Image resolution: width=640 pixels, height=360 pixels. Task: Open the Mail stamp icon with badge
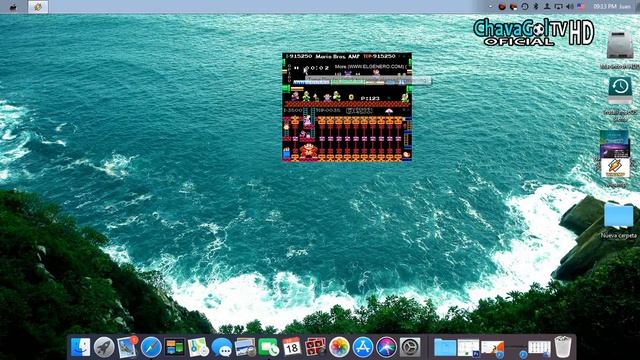(127, 347)
